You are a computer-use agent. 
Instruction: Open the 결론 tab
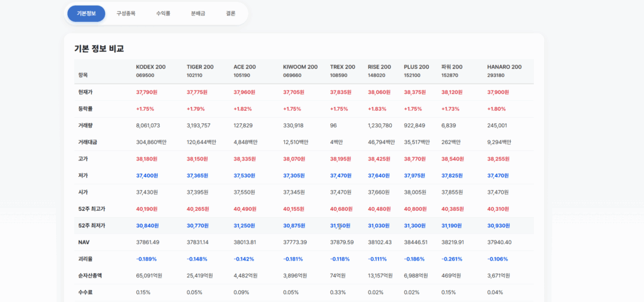point(230,14)
